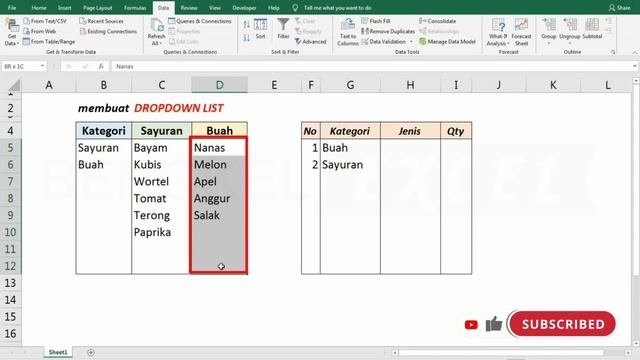Select Kategori cell Buah in row 5
This screenshot has height=360, width=640.
(350, 148)
